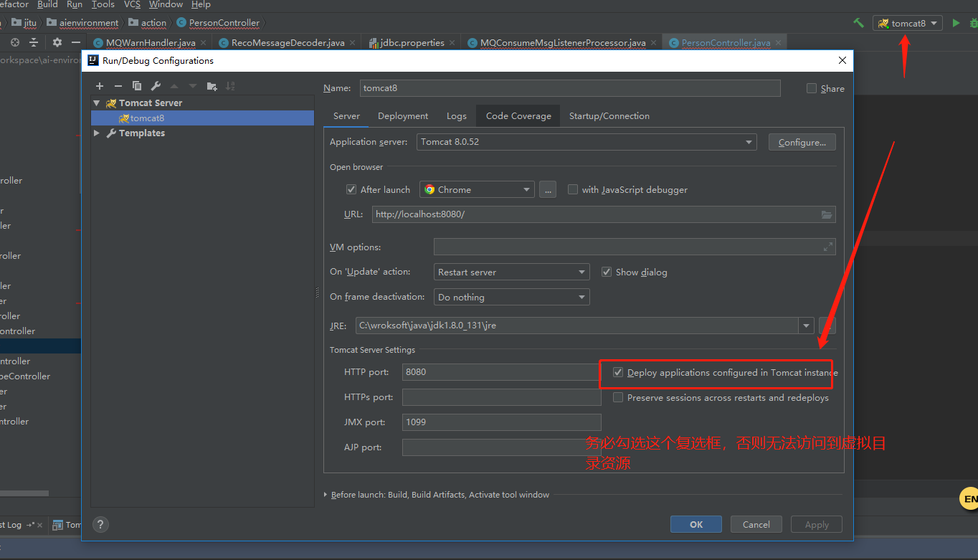Confirm the dialog with OK
Image resolution: width=978 pixels, height=560 pixels.
click(x=696, y=524)
